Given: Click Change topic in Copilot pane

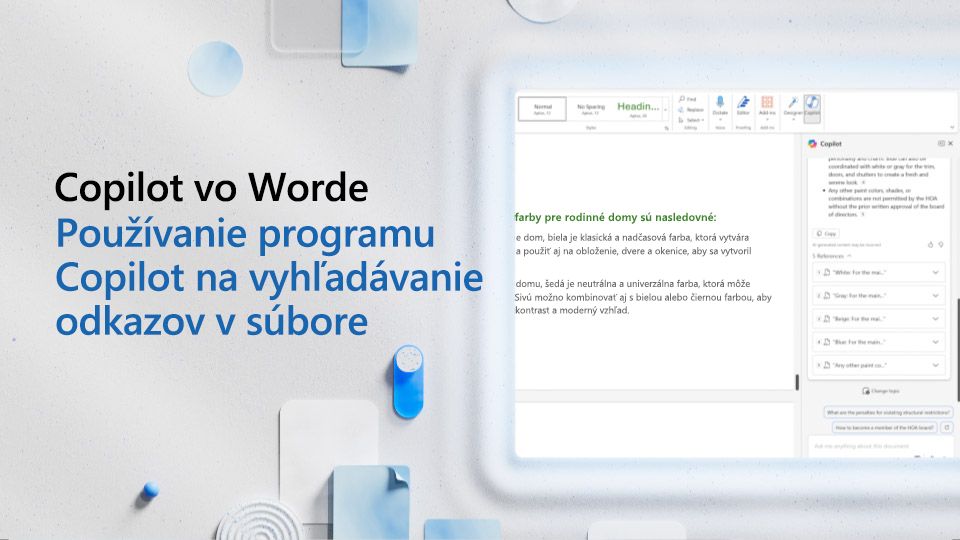Looking at the screenshot, I should (880, 391).
